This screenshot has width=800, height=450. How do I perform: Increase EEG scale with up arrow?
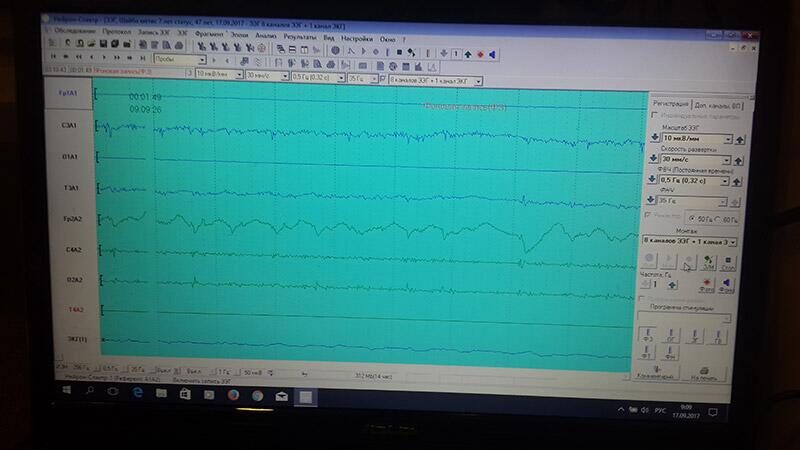click(740, 140)
